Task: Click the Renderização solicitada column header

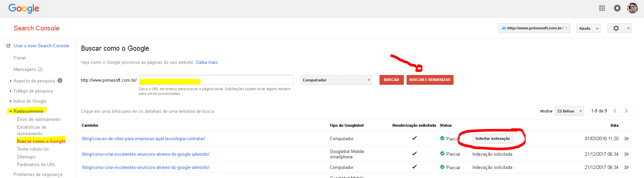Action: pyautogui.click(x=414, y=125)
